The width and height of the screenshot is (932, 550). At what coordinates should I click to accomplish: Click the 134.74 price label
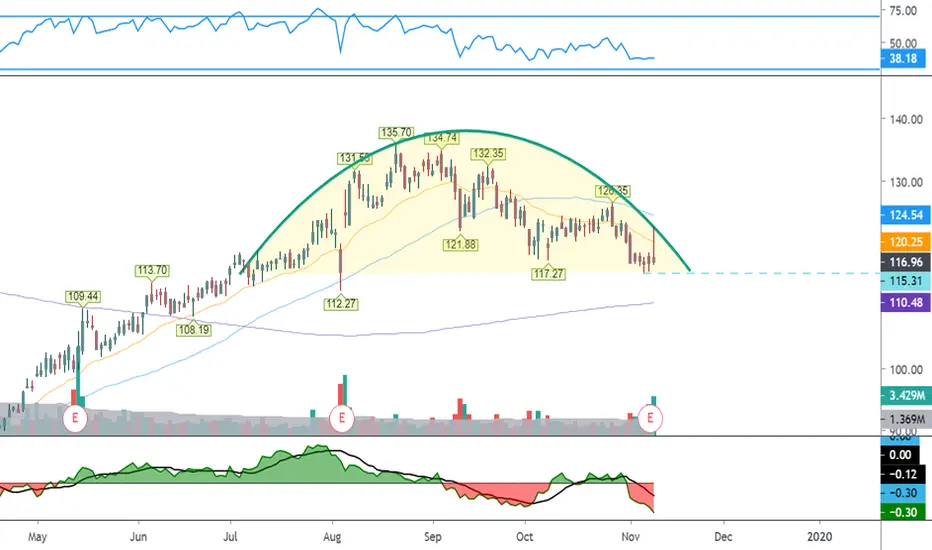pos(442,138)
